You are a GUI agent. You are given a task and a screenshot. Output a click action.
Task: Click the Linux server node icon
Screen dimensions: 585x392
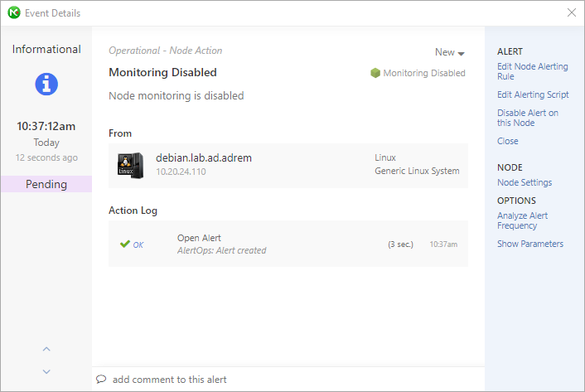(x=131, y=166)
